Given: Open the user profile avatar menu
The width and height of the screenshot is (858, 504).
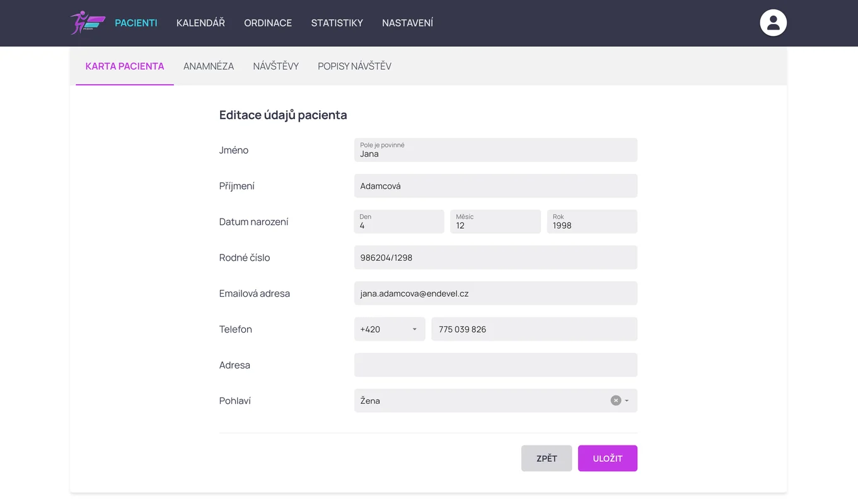Looking at the screenshot, I should pos(773,23).
